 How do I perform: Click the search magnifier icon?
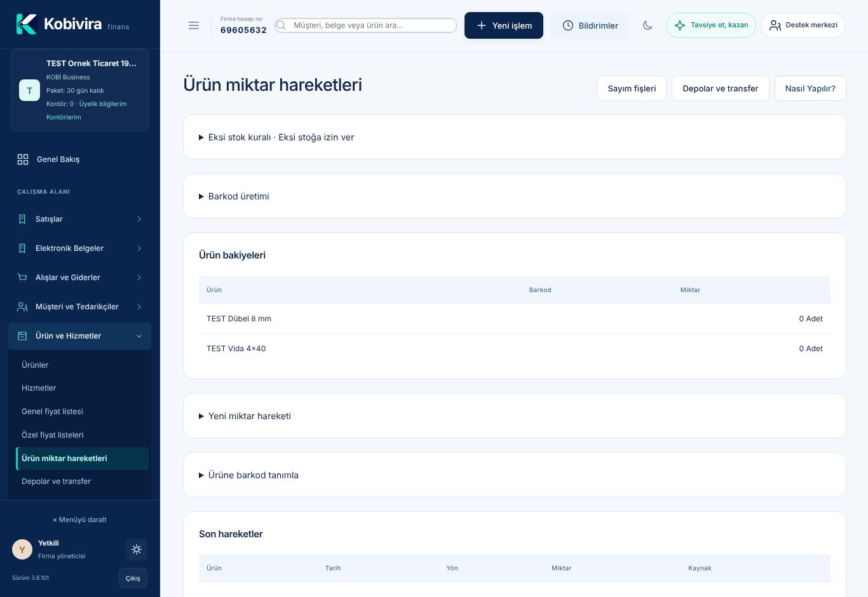tap(281, 25)
